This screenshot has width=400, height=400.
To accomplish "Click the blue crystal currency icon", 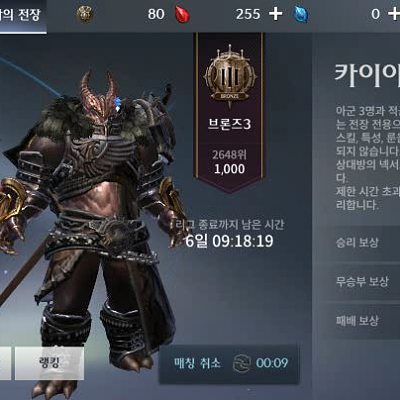I will pyautogui.click(x=301, y=15).
